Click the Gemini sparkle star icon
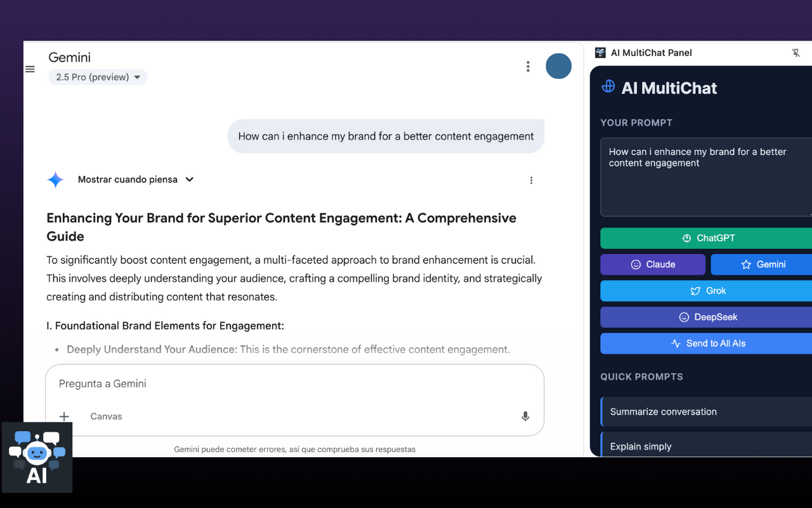Image resolution: width=812 pixels, height=508 pixels. click(55, 180)
